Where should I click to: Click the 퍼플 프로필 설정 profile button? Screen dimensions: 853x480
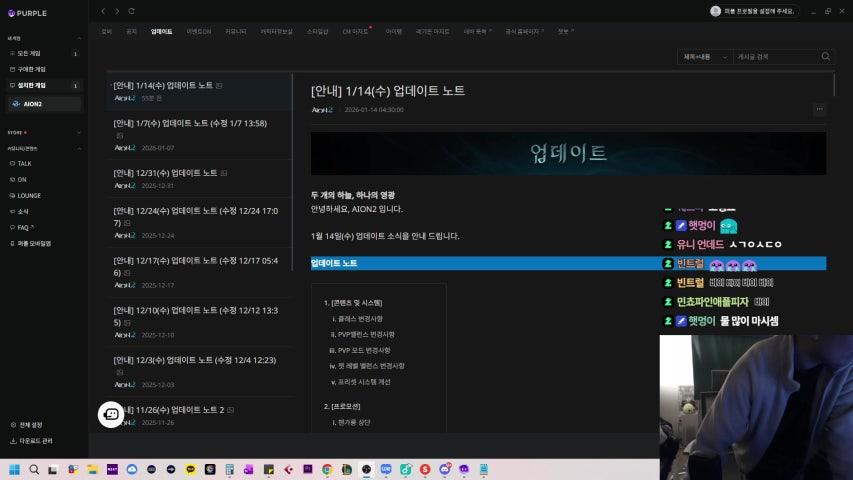pyautogui.click(x=753, y=11)
